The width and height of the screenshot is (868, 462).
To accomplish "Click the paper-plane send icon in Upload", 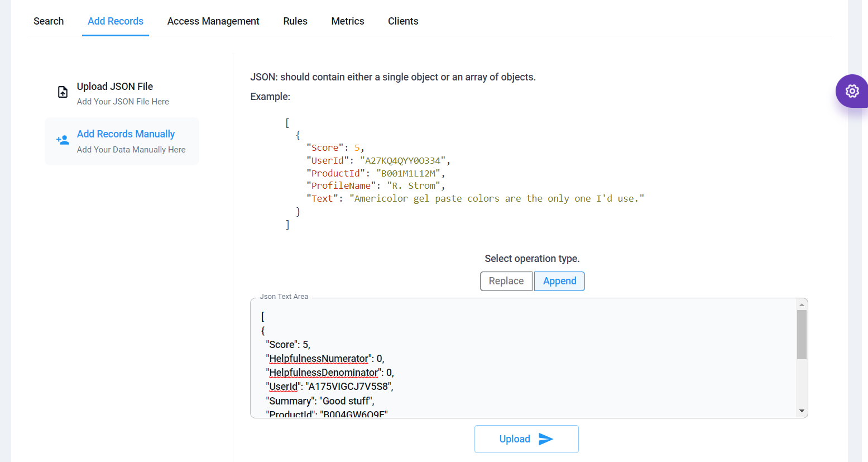I will (546, 439).
